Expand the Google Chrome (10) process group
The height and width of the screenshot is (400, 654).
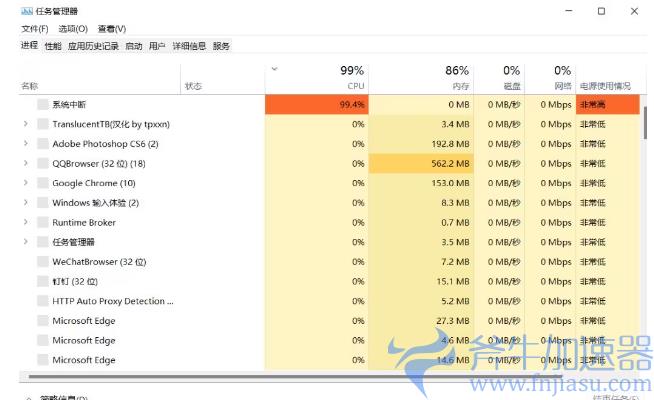click(x=25, y=183)
